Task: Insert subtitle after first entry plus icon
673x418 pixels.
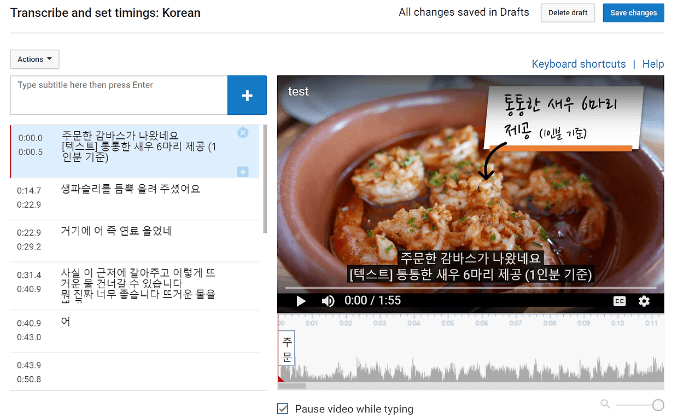Action: tap(243, 172)
